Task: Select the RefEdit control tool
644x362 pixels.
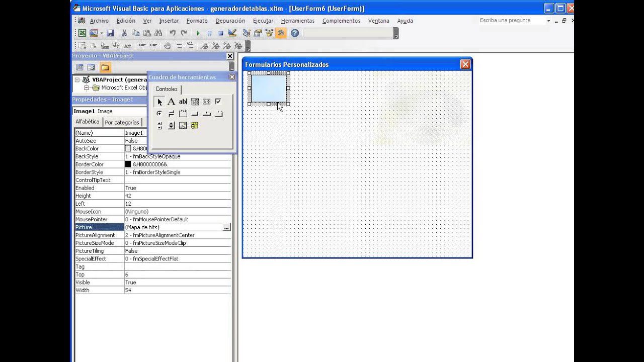Action: click(195, 125)
